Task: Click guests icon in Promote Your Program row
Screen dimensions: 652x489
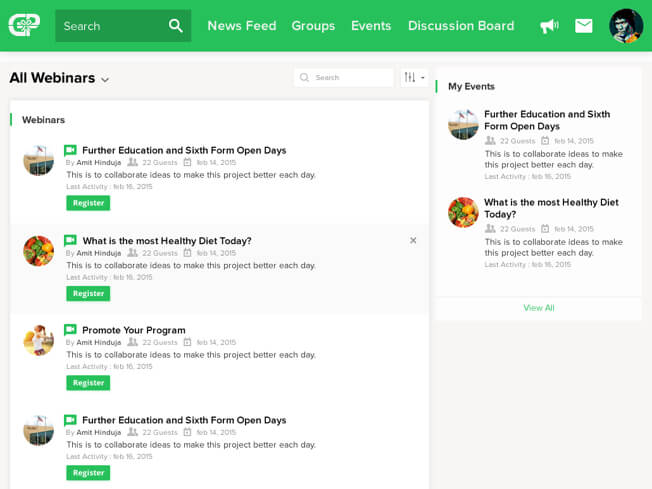Action: 132,342
